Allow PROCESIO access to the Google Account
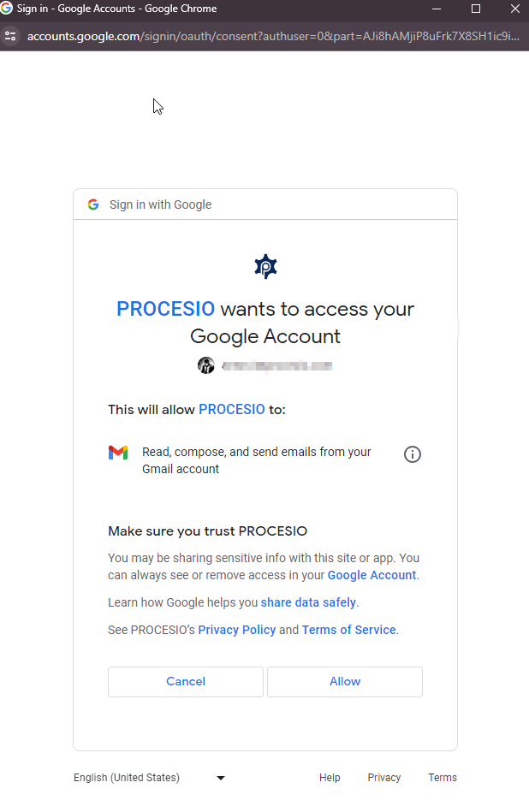Image resolution: width=529 pixels, height=812 pixels. 344,681
